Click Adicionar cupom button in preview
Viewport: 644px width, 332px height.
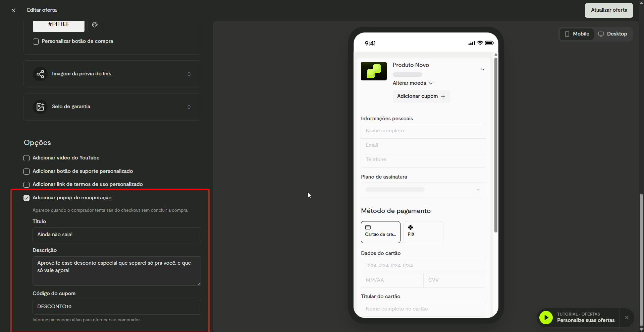coord(421,96)
